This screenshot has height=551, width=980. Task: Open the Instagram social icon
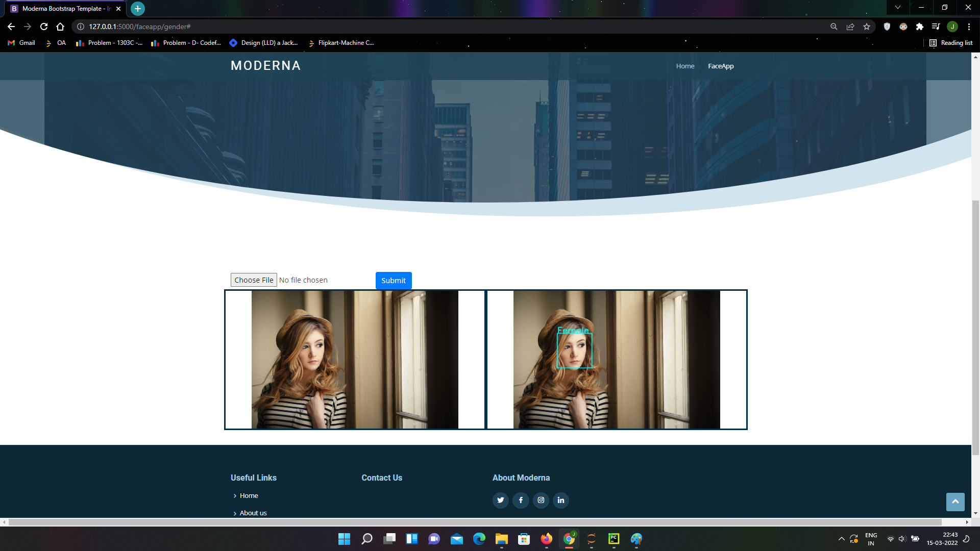(x=541, y=500)
